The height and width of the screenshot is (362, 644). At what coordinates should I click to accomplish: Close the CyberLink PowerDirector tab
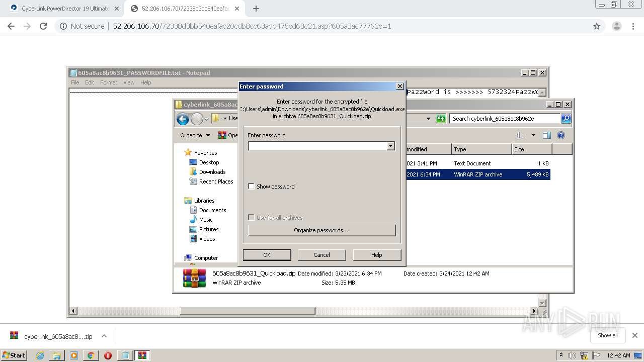117,9
